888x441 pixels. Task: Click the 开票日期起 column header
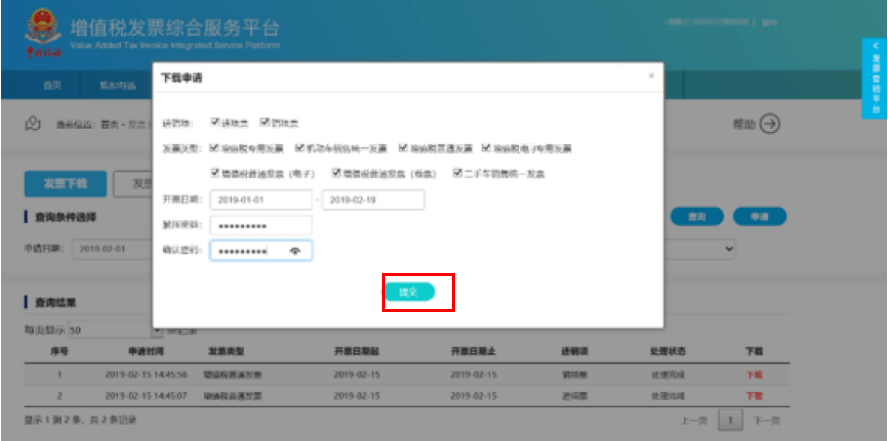(357, 352)
